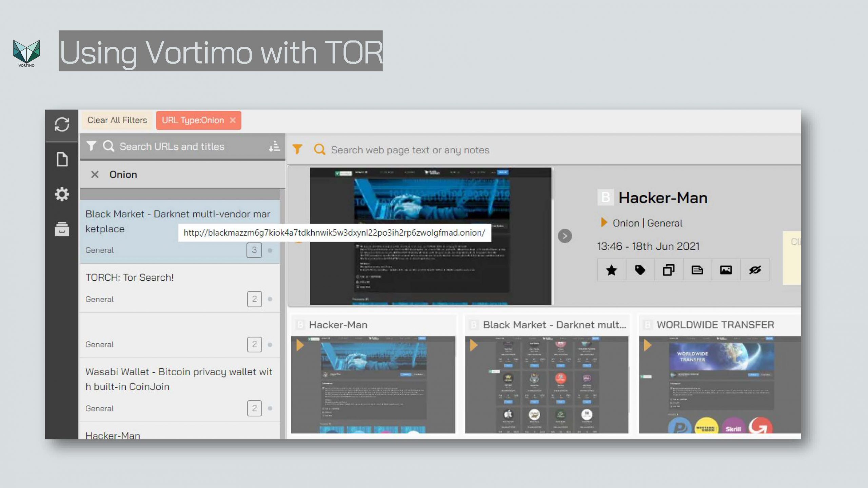Viewport: 868px width, 488px height.
Task: Star the Hacker-Man page as favorite
Action: pyautogui.click(x=611, y=270)
